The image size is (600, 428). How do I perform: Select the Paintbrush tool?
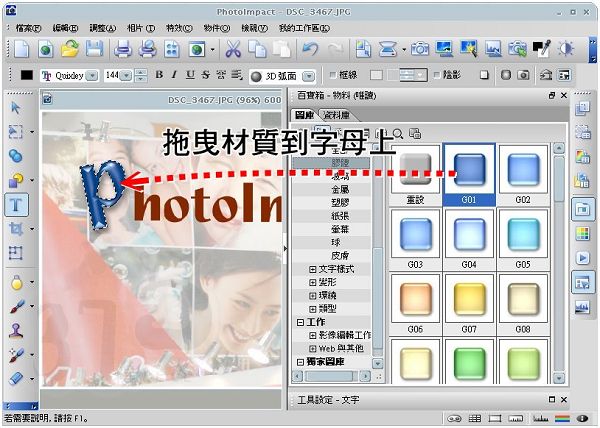tap(16, 306)
